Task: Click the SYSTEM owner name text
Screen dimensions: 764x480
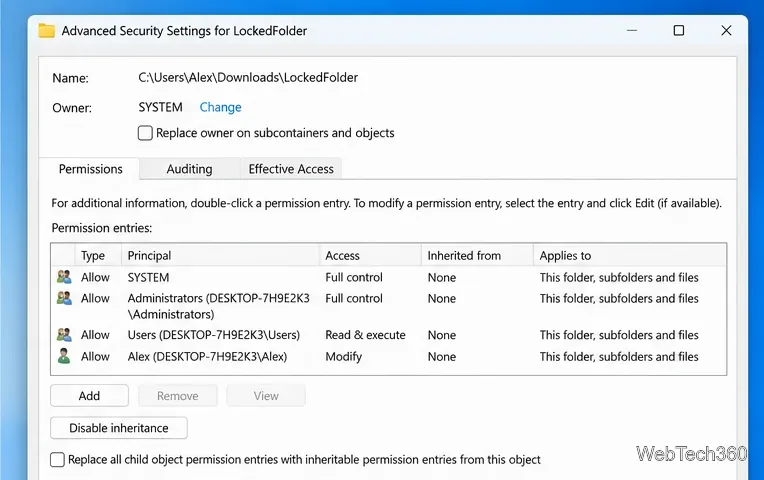Action: (160, 107)
